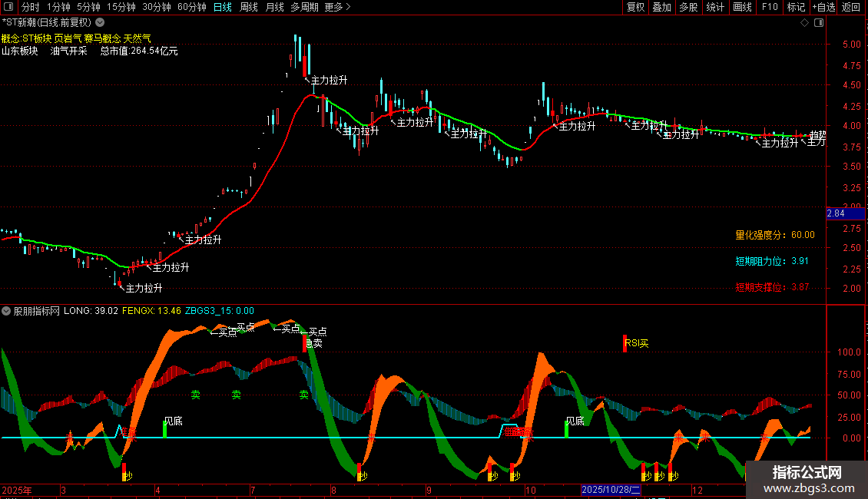Toggle the right side panel icon
The image size is (868, 499).
coord(820,23)
